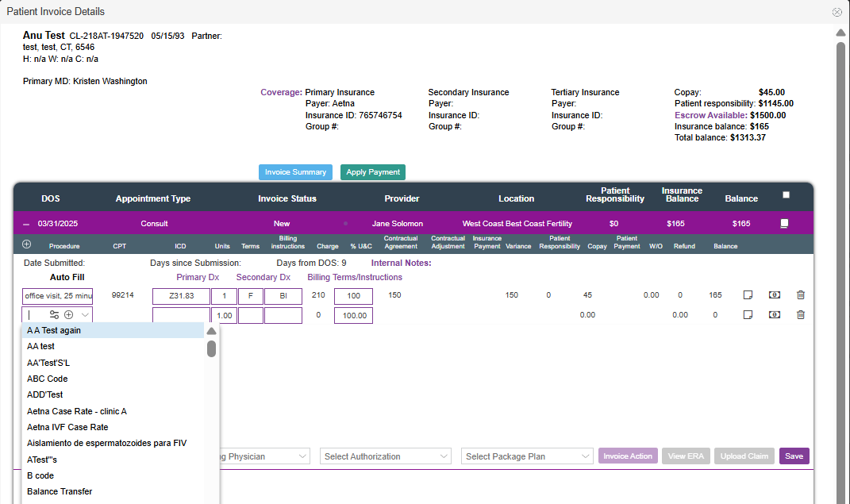The width and height of the screenshot is (850, 504).
Task: Click plus icon inside procedure search field
Action: (69, 315)
